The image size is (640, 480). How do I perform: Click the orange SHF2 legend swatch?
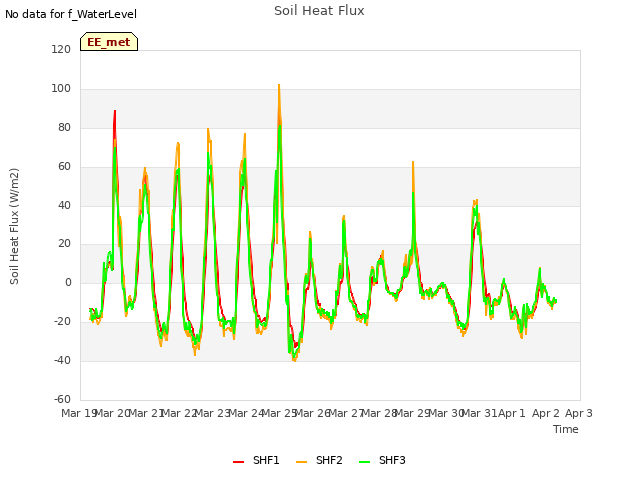pyautogui.click(x=301, y=462)
